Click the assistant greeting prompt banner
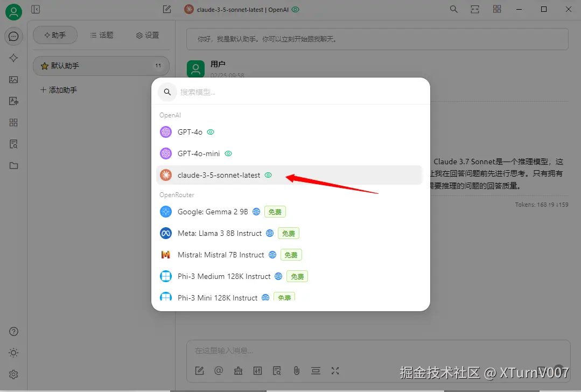The height and width of the screenshot is (392, 581). tap(377, 39)
